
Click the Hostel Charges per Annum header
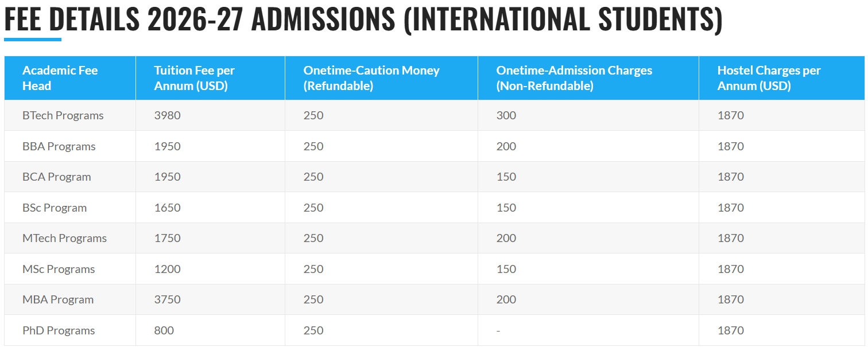point(769,78)
